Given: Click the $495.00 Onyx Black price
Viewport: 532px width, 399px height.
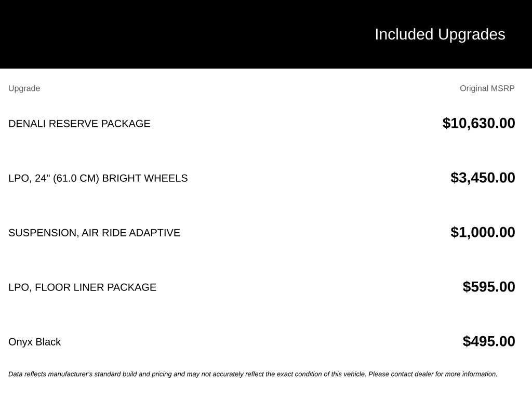Looking at the screenshot, I should pos(489,341).
